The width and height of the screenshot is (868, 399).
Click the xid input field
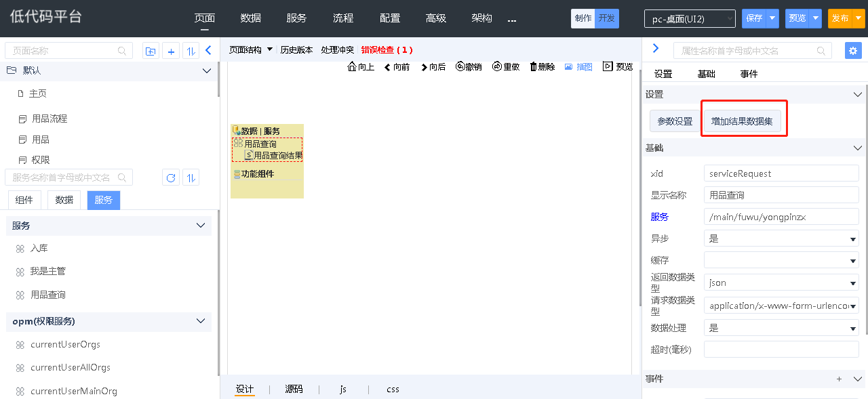pyautogui.click(x=781, y=173)
